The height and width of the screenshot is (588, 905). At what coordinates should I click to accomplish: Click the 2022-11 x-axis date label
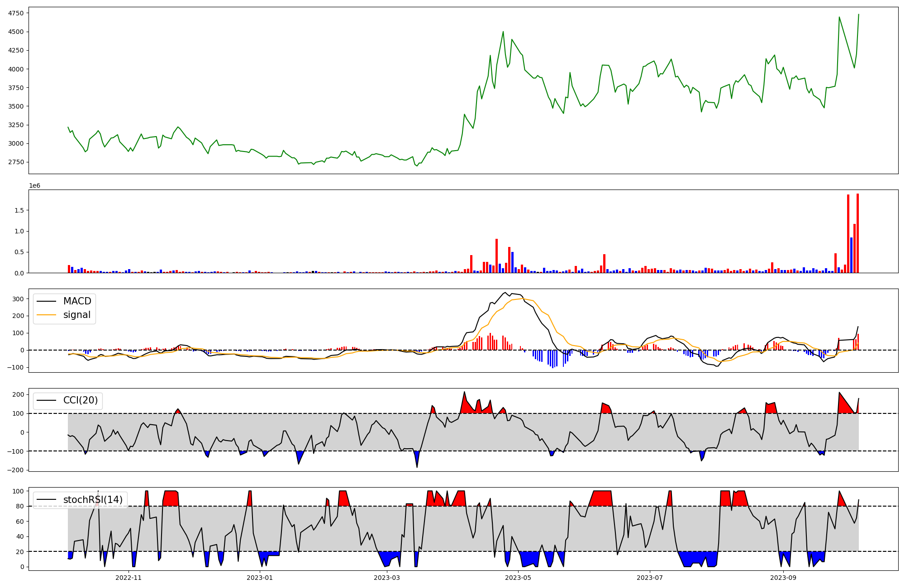(x=129, y=578)
